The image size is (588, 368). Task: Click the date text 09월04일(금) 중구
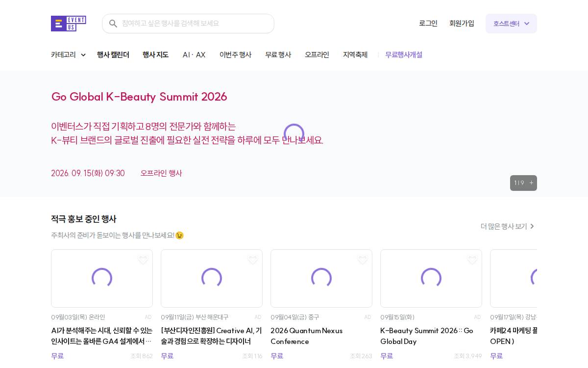tap(294, 317)
